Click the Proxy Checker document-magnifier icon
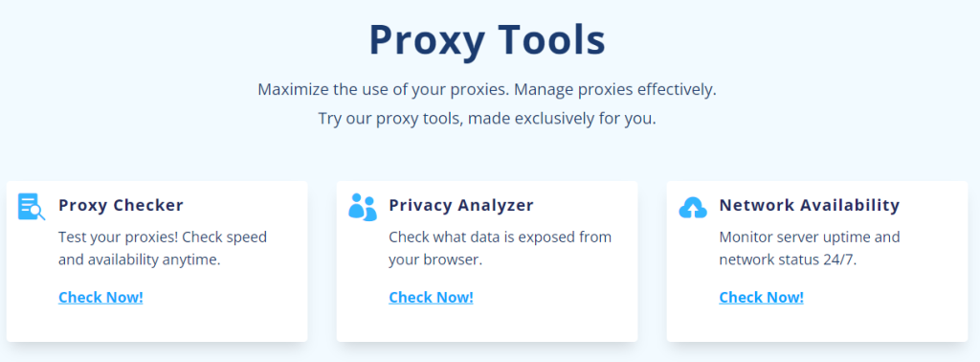 32,207
